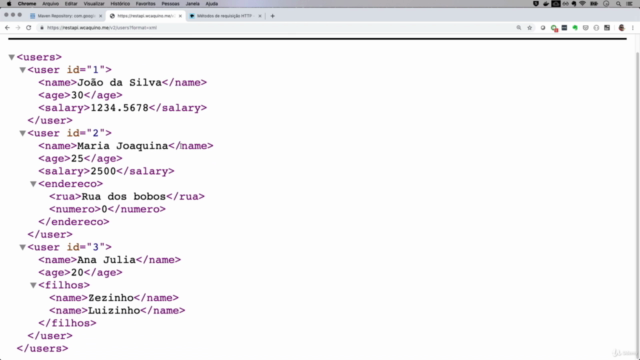Viewport: 640px width, 360px height.
Task: Click the salary 1234.5678 line
Action: pyautogui.click(x=122, y=108)
